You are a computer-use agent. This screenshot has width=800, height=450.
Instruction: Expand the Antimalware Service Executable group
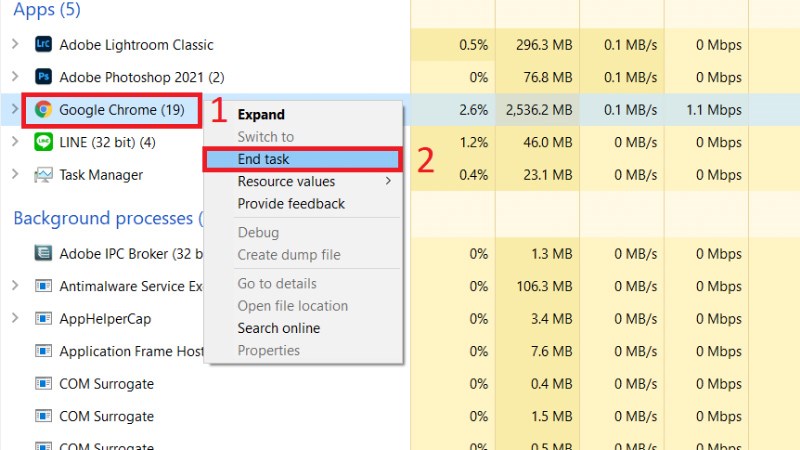(x=15, y=285)
